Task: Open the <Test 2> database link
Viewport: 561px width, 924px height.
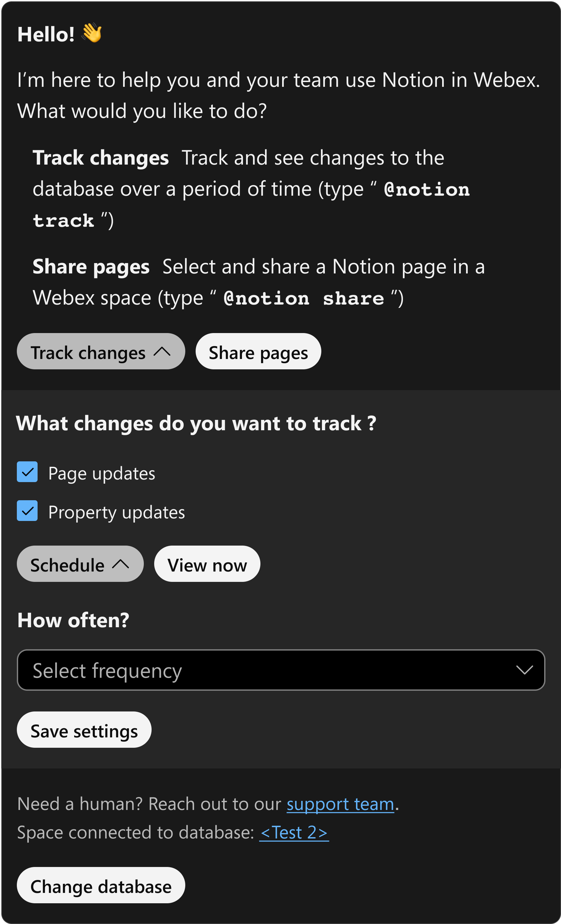Action: (x=294, y=833)
